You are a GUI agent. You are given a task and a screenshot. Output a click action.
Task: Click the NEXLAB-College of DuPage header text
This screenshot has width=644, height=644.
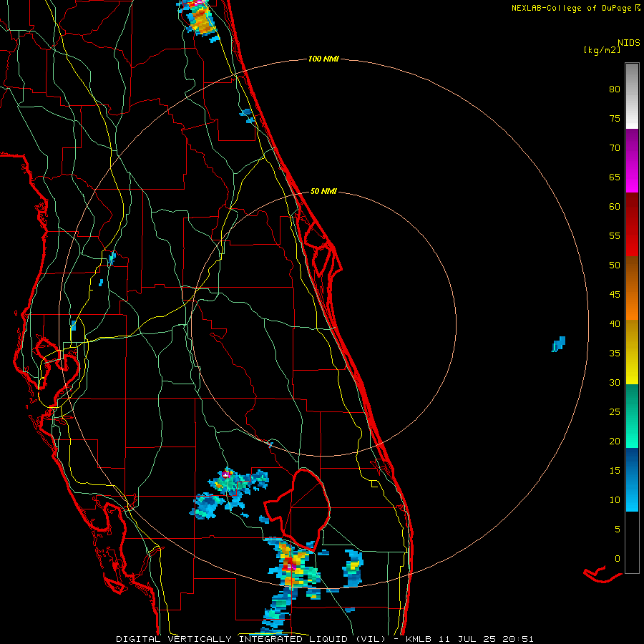pyautogui.click(x=575, y=8)
